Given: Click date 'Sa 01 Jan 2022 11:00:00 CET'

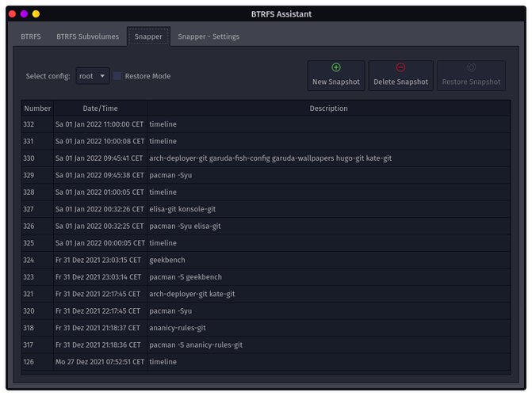Looking at the screenshot, I should tap(99, 124).
